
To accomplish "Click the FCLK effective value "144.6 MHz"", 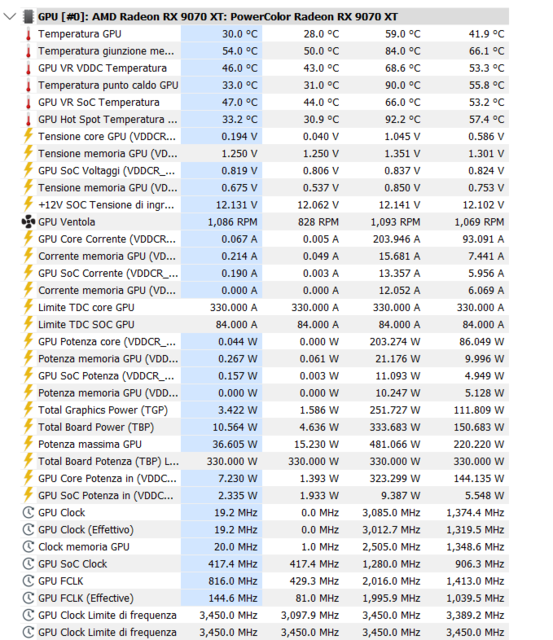I will coord(233,598).
